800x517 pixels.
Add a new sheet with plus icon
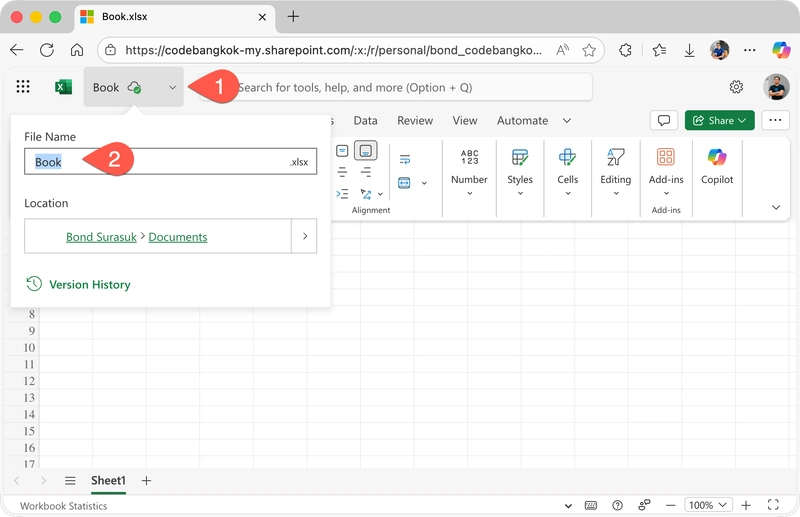(147, 481)
